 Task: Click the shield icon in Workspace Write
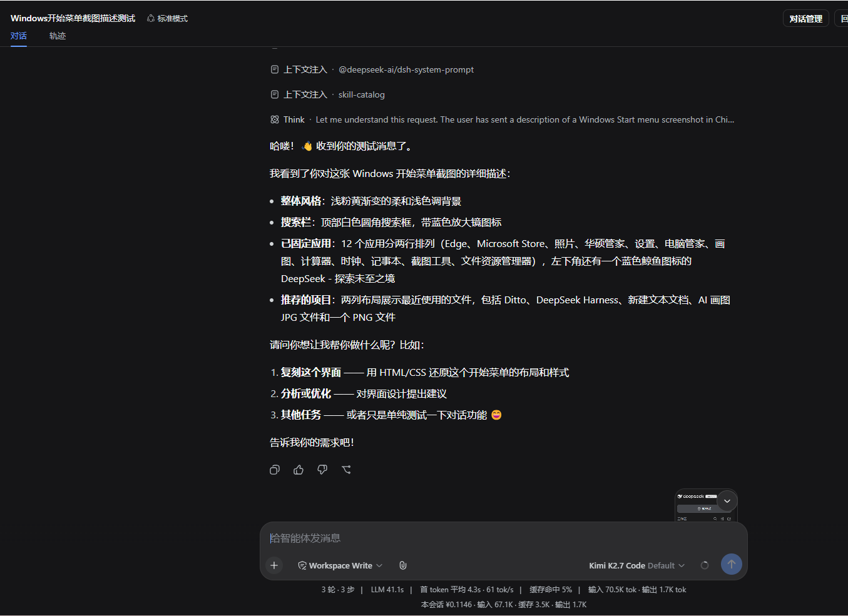click(302, 565)
